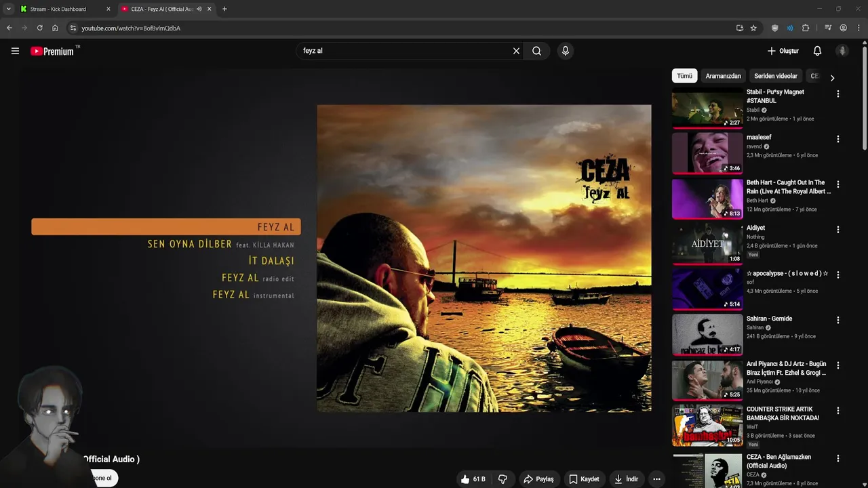This screenshot has height=488, width=868.
Task: Like the video with thumbs up
Action: tap(473, 479)
